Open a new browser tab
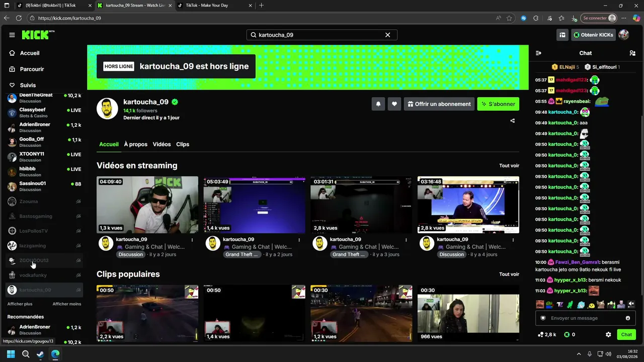Image resolution: width=644 pixels, height=362 pixels. pos(261,6)
